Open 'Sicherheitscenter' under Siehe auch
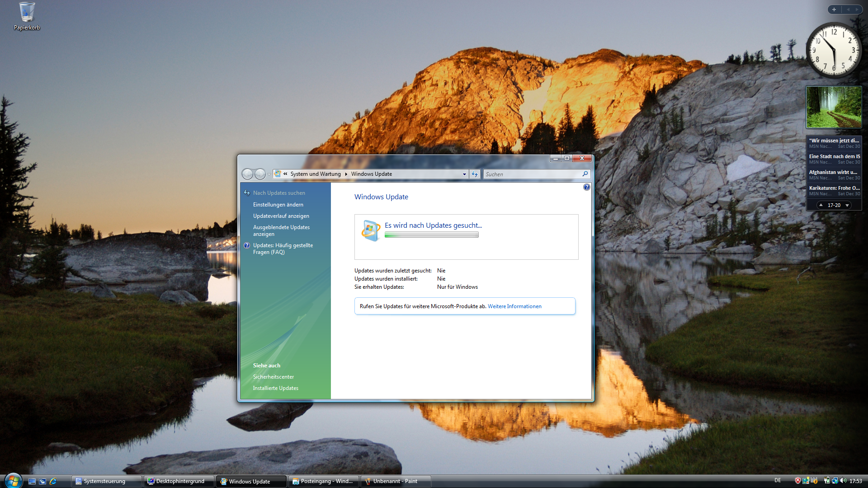Viewport: 868px width, 488px height. [x=274, y=377]
